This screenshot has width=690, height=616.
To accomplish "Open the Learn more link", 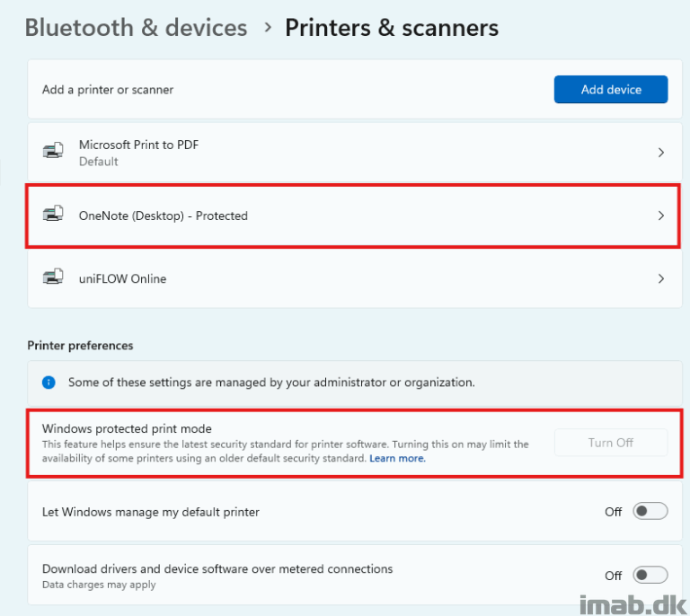I will pos(397,459).
